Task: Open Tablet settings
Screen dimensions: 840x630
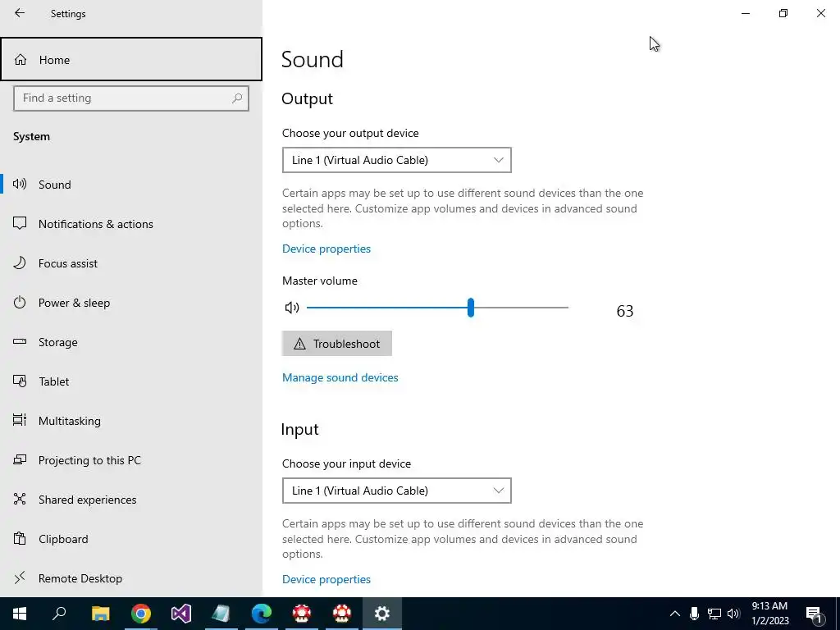Action: click(x=131, y=381)
